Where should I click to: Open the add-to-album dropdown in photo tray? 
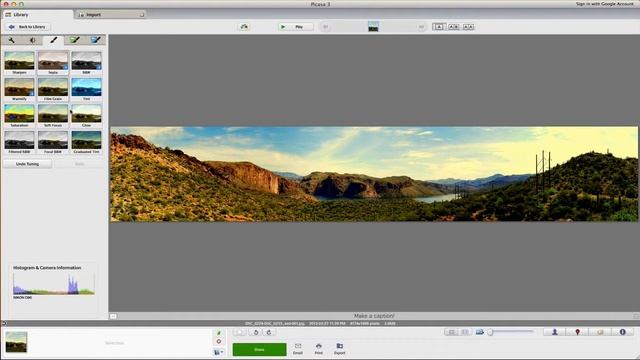tap(219, 352)
